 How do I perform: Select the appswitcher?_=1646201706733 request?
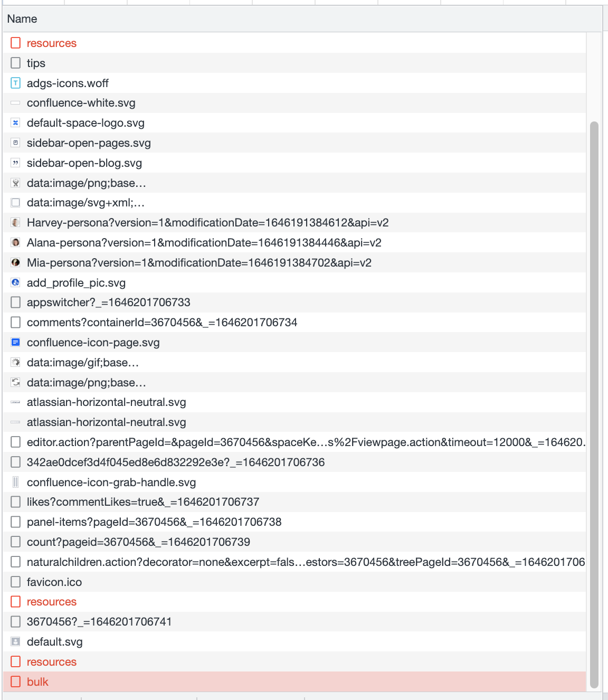(x=294, y=302)
